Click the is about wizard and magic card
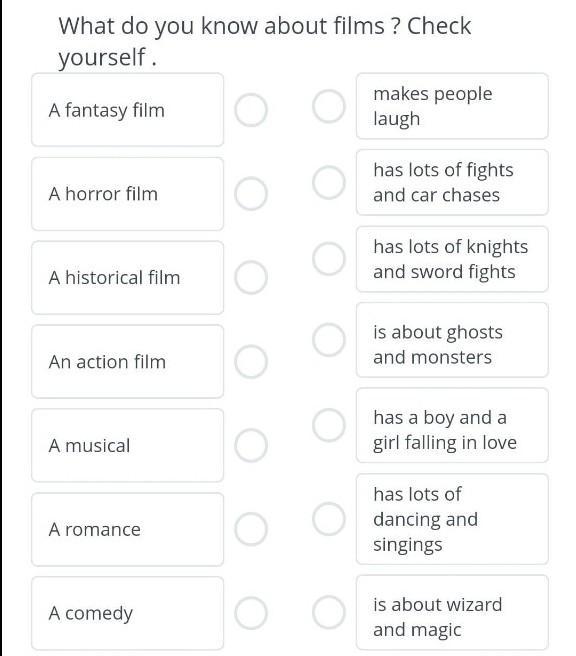 point(452,612)
